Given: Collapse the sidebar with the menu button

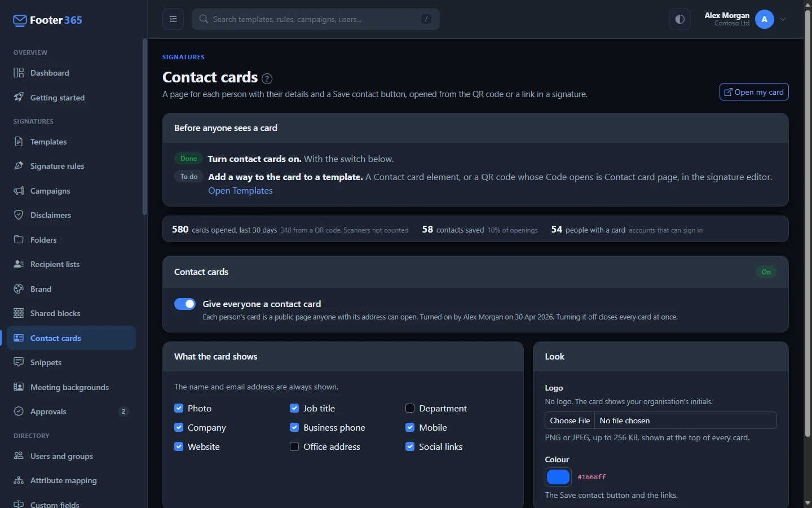Looking at the screenshot, I should [x=173, y=19].
